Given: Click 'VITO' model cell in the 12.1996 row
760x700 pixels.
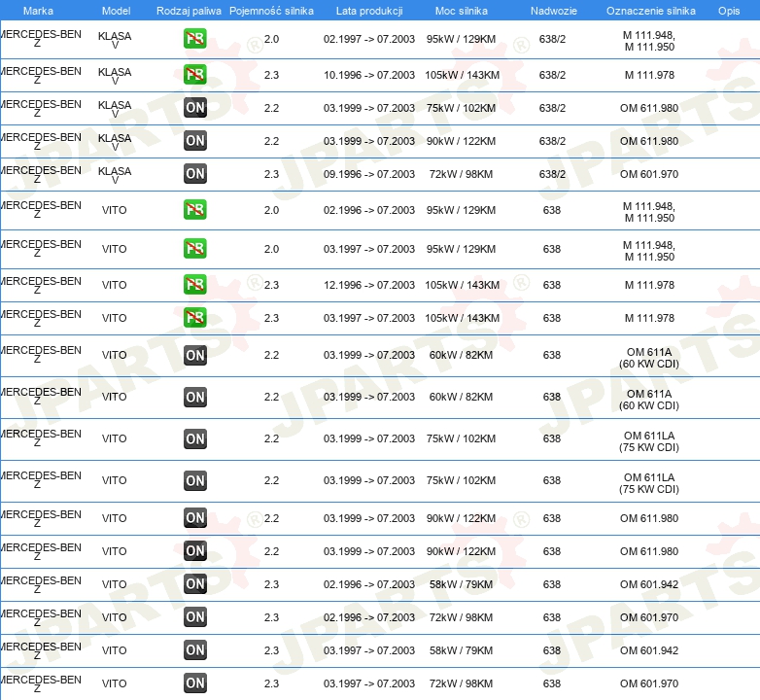Looking at the screenshot, I should pyautogui.click(x=115, y=285).
